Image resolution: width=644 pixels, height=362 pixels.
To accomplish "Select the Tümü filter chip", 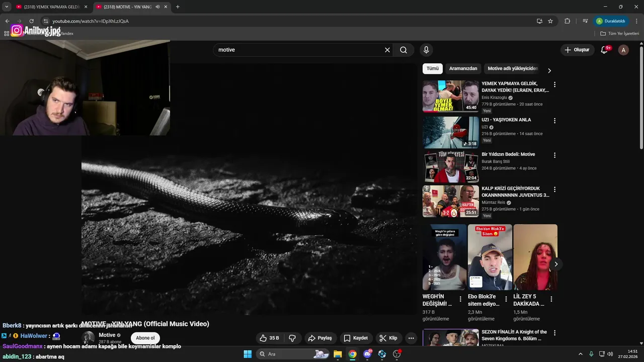I will point(433,69).
